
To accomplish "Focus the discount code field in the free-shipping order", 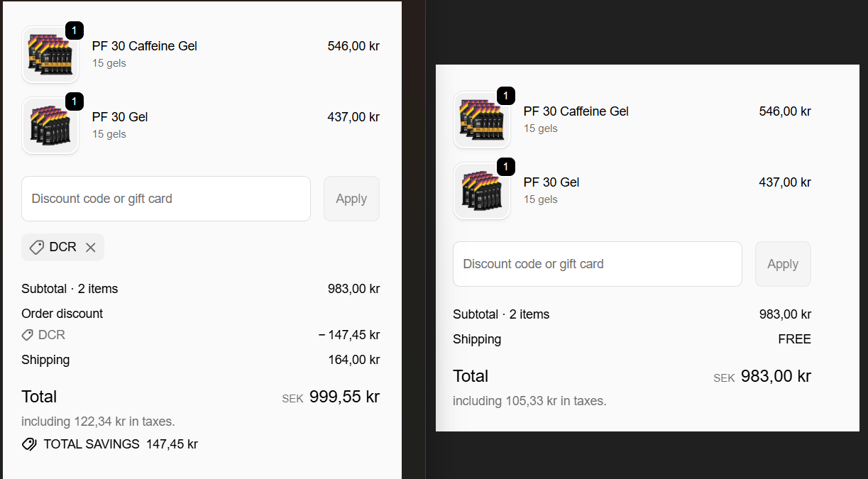I will 598,264.
